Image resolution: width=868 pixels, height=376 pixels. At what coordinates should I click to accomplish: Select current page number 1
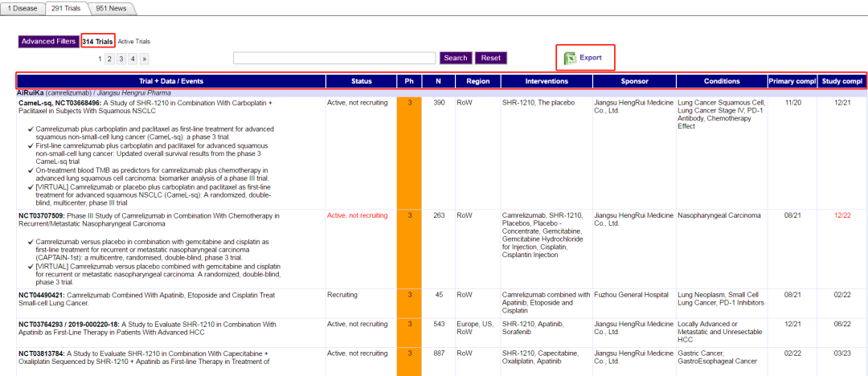click(100, 58)
